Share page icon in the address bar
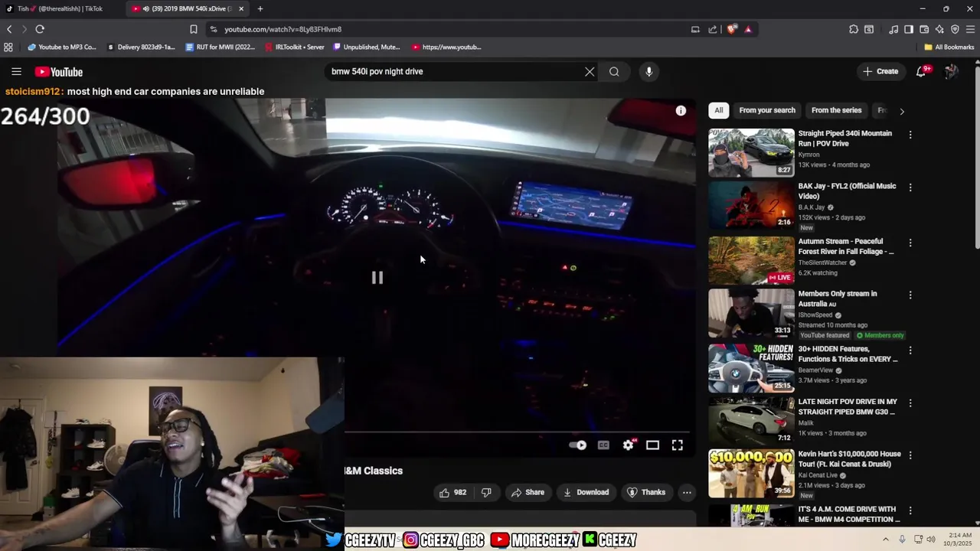This screenshot has height=551, width=980. (713, 29)
